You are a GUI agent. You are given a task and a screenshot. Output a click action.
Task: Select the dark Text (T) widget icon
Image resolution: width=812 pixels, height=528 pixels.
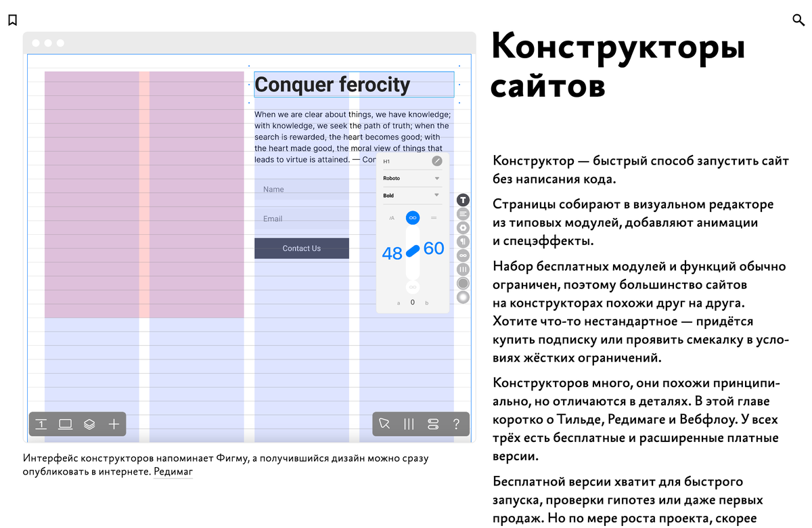point(463,200)
